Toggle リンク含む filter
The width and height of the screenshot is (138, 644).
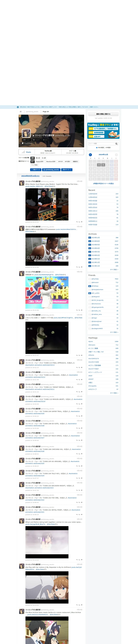point(35,165)
